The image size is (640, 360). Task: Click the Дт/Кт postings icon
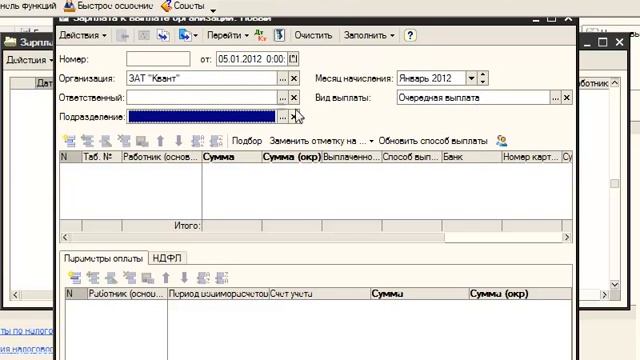(260, 36)
